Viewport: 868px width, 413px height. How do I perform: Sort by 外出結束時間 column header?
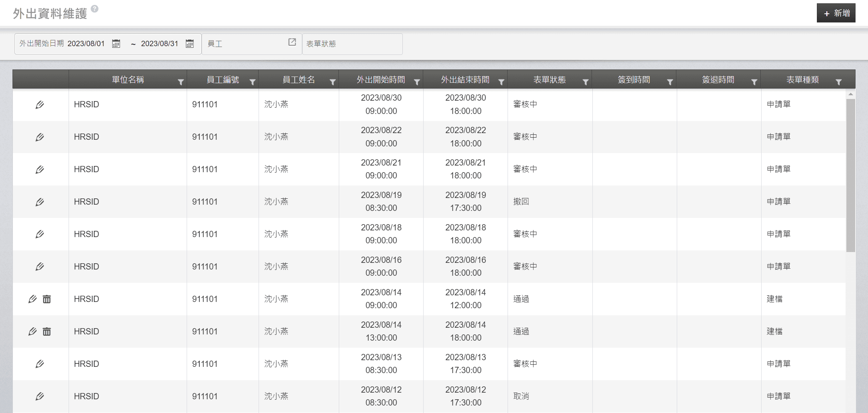465,80
